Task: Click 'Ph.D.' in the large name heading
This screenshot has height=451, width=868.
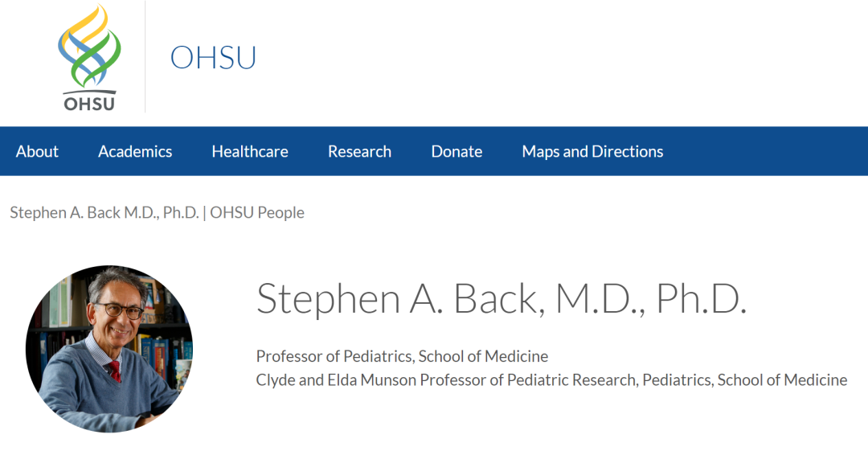Action: tap(702, 299)
